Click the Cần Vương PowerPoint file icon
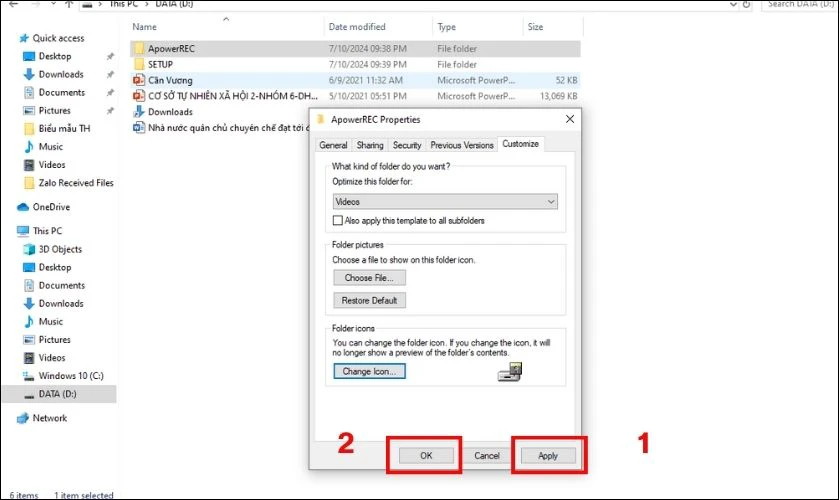Viewport: 840px width, 500px height. pos(139,80)
